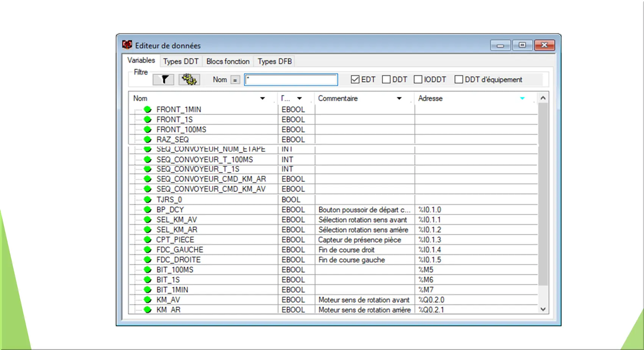The image size is (644, 350).
Task: Click the funnel filter icon button
Action: coord(163,80)
